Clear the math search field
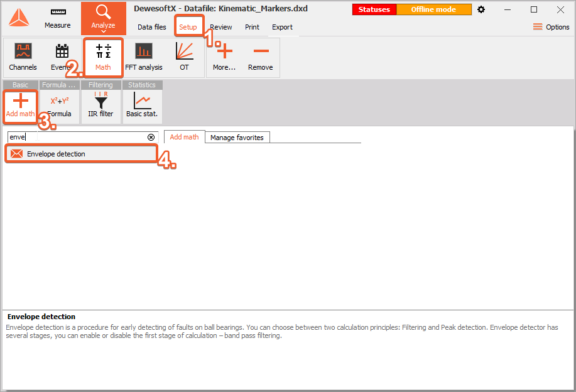 tap(151, 137)
